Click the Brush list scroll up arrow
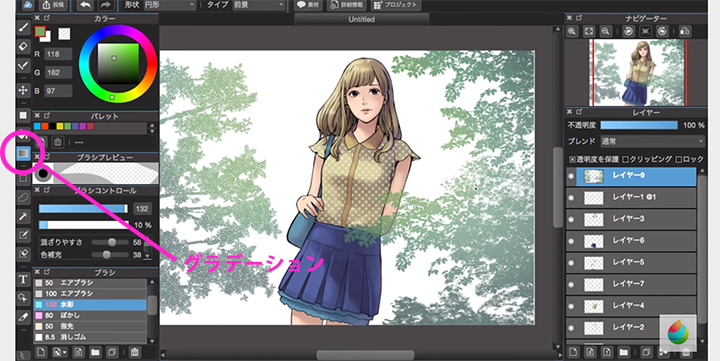 (x=152, y=282)
